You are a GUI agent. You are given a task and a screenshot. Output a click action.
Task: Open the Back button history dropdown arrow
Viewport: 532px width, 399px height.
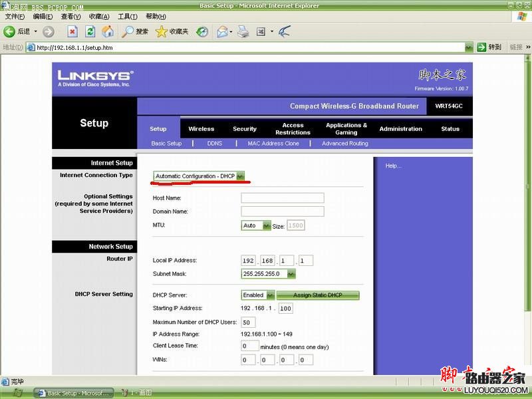[36, 31]
